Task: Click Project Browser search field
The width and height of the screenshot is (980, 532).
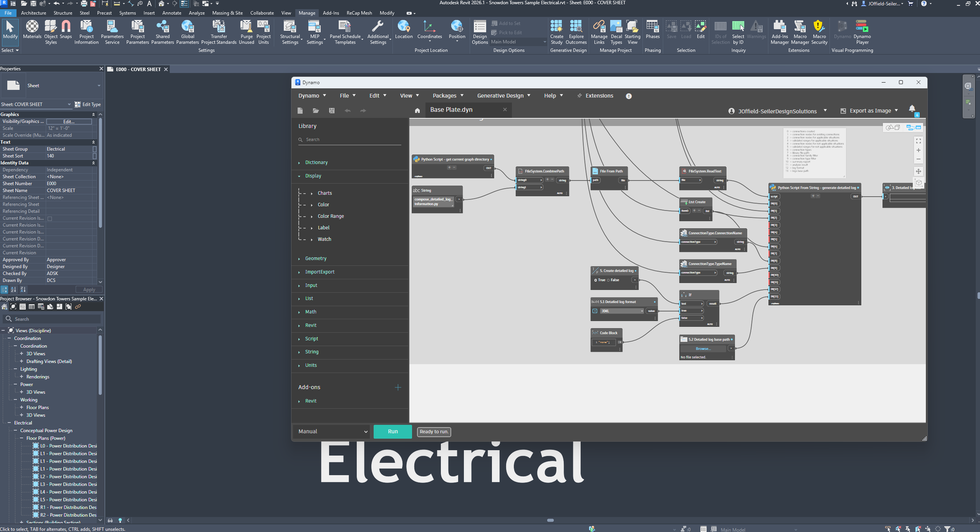Action: coord(52,319)
